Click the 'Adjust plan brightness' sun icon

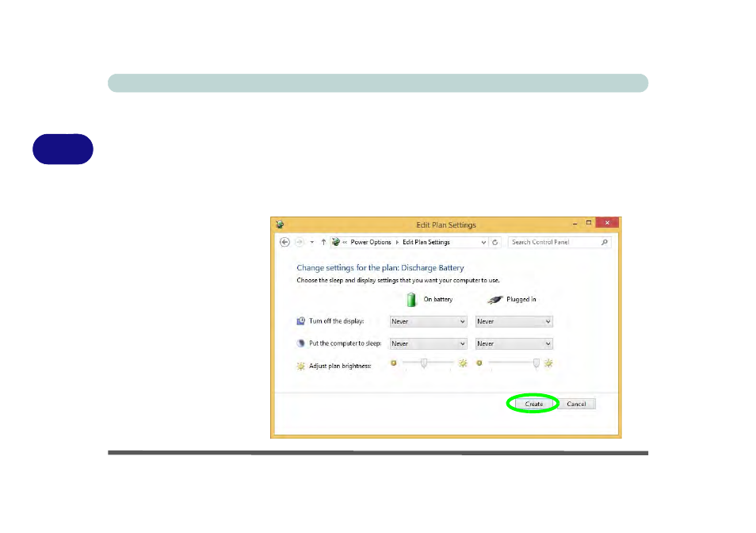tap(301, 366)
